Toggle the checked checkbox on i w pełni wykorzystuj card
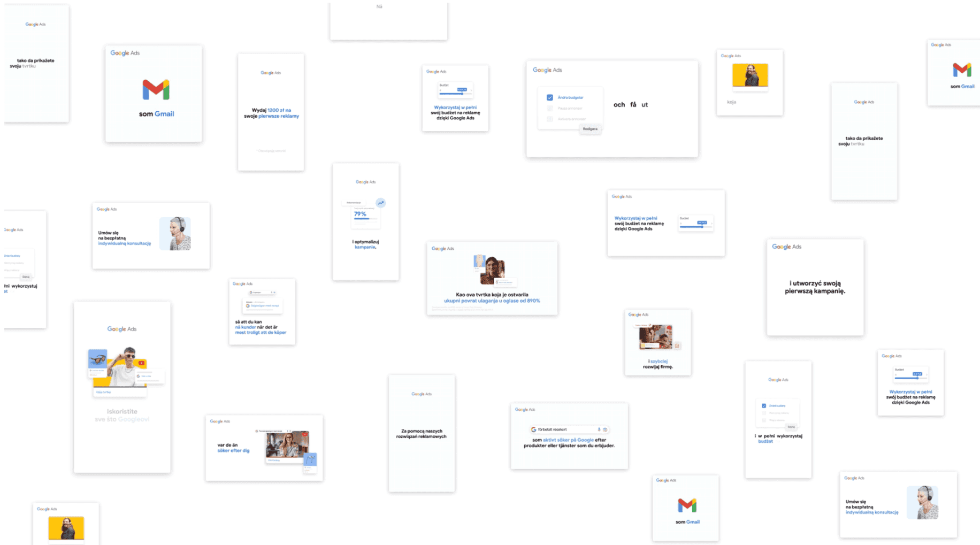Screen dimensions: 980x545 (x=764, y=405)
